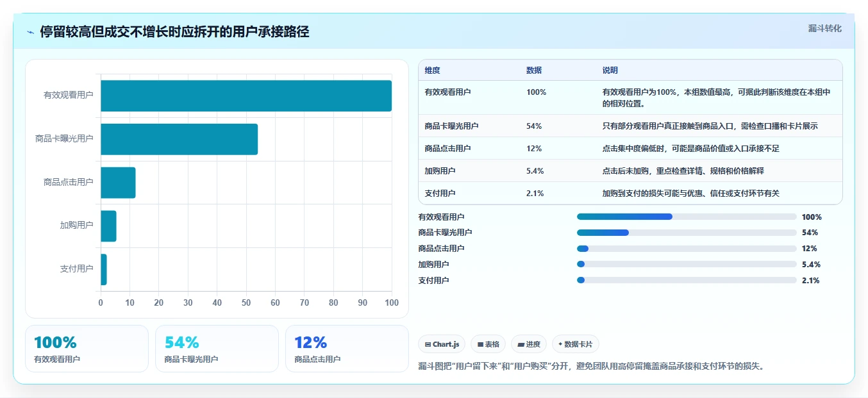
Task: Click the 维度 table column header
Action: (433, 70)
